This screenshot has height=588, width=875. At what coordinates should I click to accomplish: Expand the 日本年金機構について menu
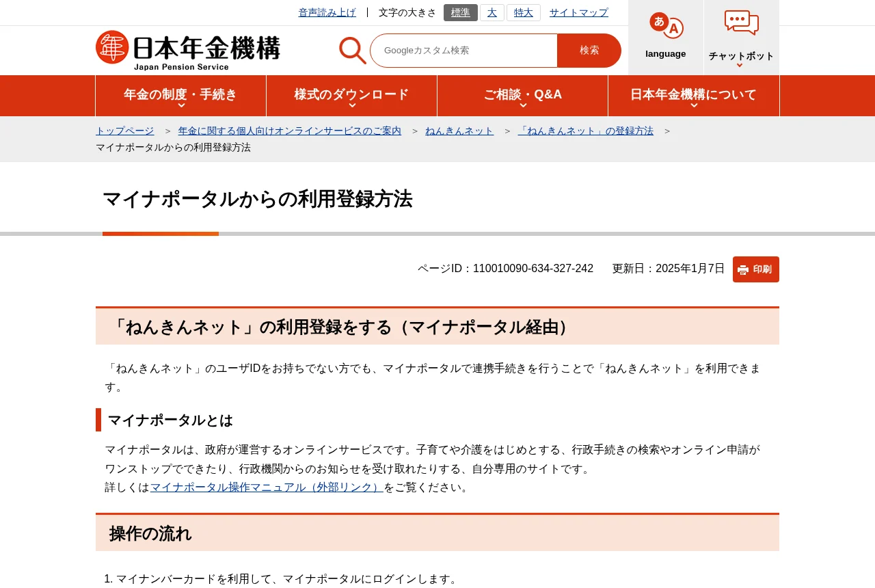click(x=694, y=96)
